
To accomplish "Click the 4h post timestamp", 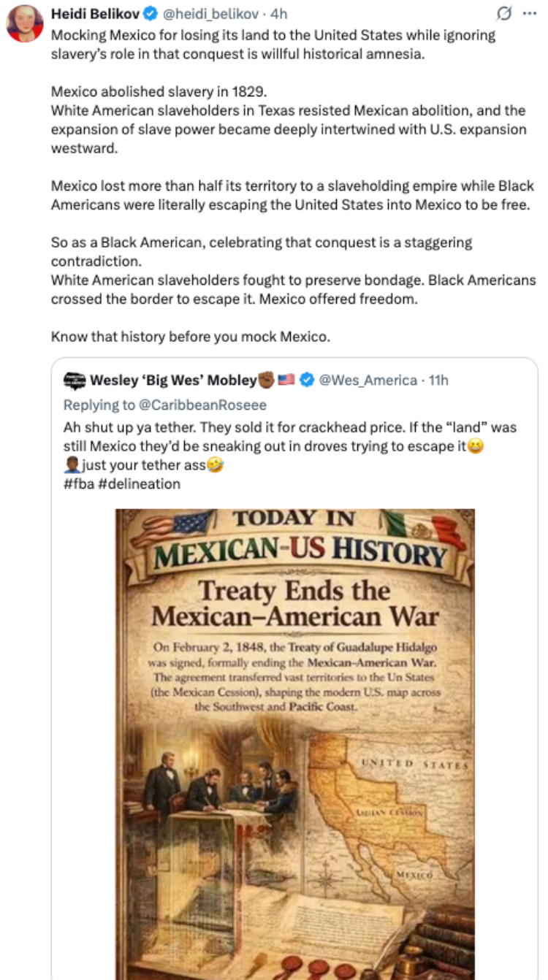I will coord(278,13).
